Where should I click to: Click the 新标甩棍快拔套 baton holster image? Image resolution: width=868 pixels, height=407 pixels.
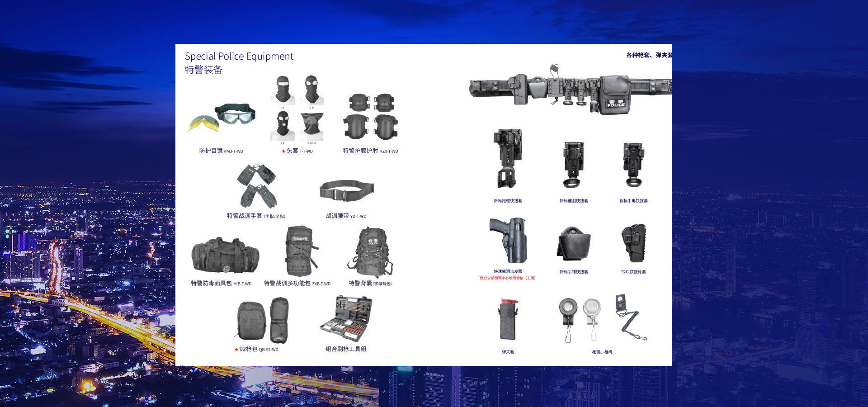coord(508,158)
